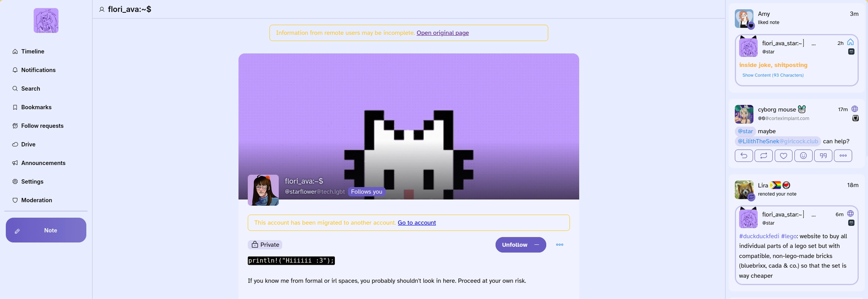Open the @LilithTheSnek@girlcock.club mention
This screenshot has width=868, height=299.
click(778, 141)
